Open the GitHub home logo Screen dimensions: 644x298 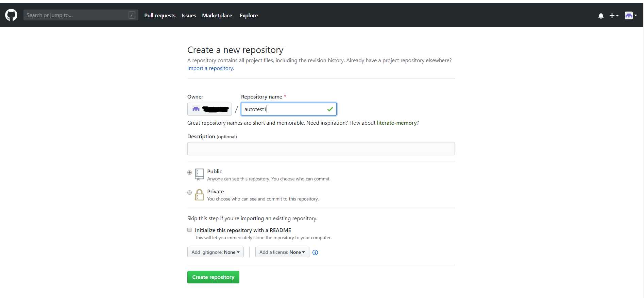pyautogui.click(x=11, y=15)
